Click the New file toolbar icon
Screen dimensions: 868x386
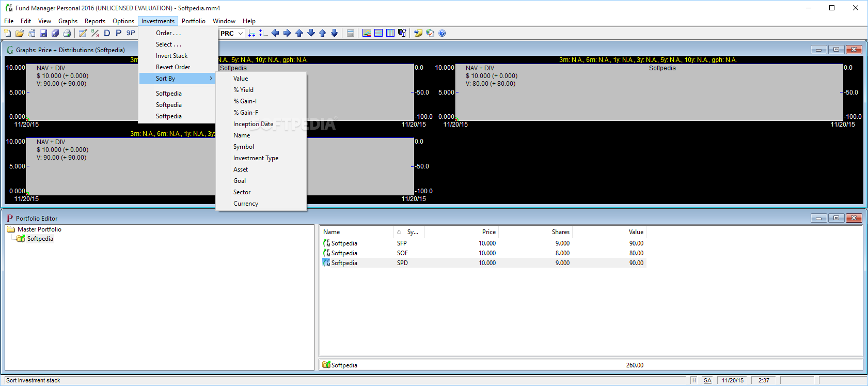(x=8, y=33)
